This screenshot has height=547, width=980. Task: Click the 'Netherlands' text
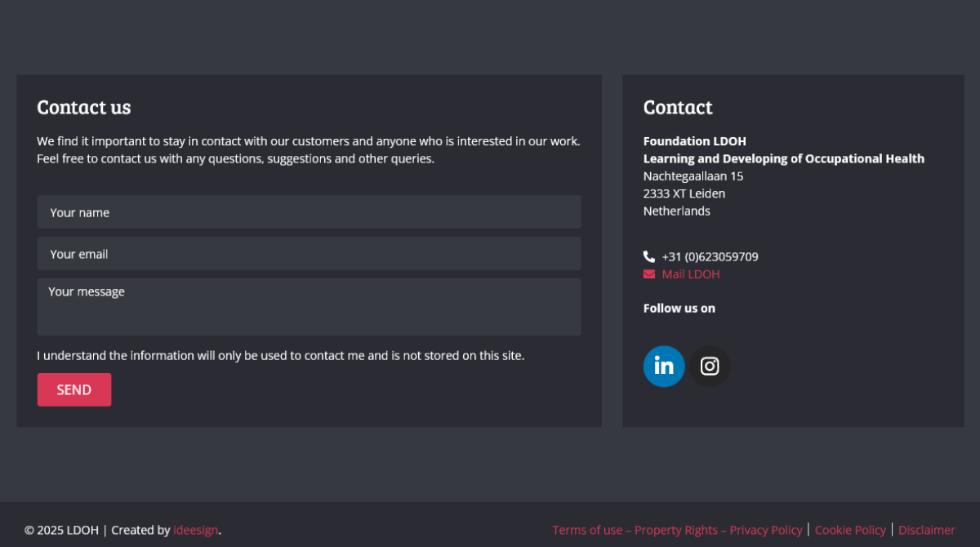click(x=677, y=211)
